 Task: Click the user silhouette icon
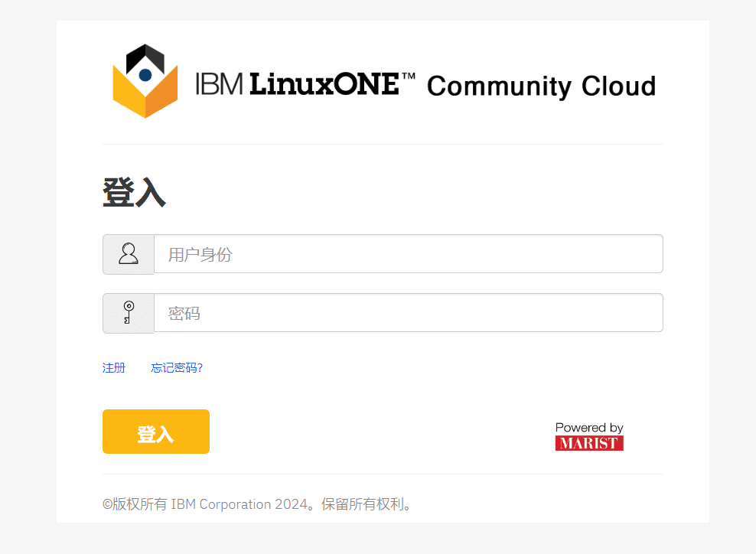click(x=129, y=254)
